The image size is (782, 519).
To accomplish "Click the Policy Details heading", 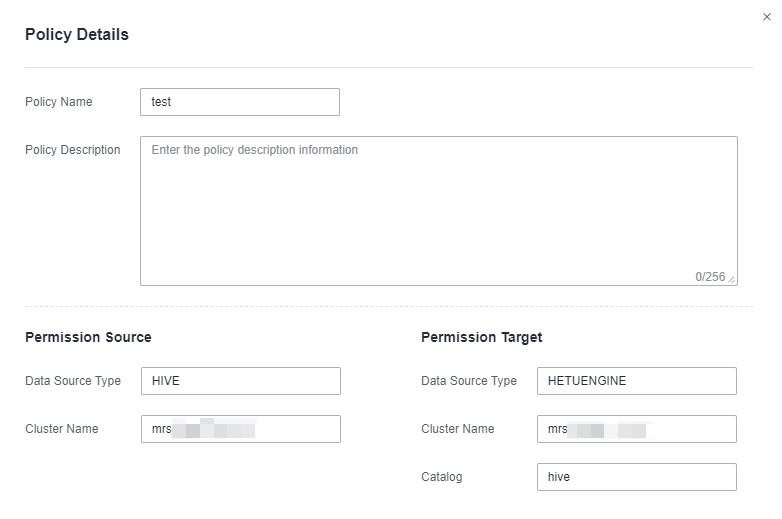I will tap(77, 34).
